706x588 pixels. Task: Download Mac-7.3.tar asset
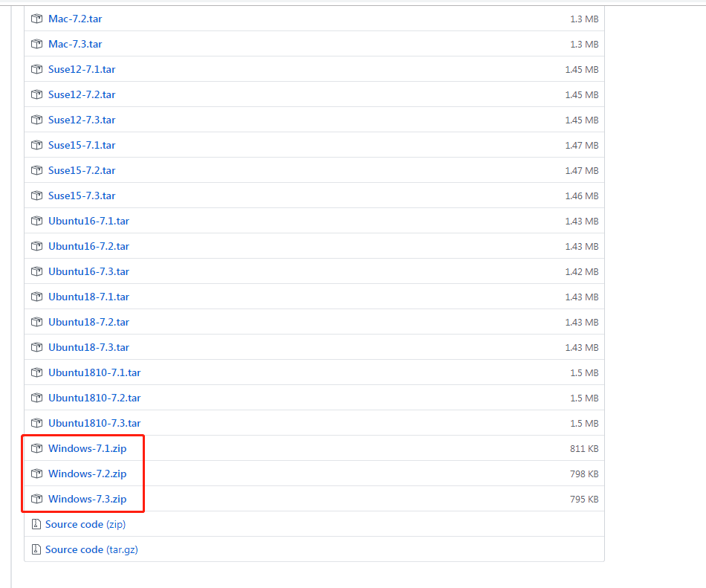point(75,44)
